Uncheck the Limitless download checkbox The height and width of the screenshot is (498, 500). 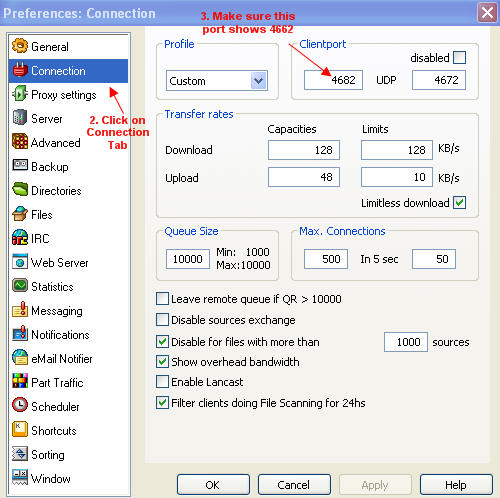tap(460, 203)
